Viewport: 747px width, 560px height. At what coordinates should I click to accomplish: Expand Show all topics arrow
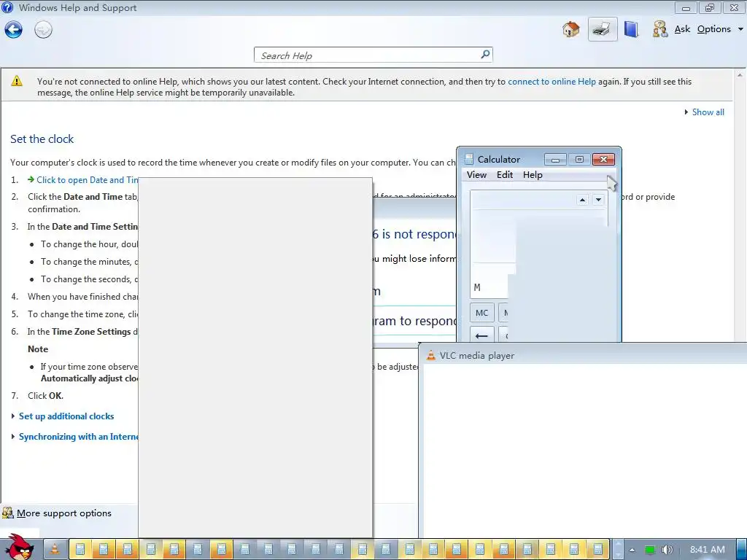686,112
